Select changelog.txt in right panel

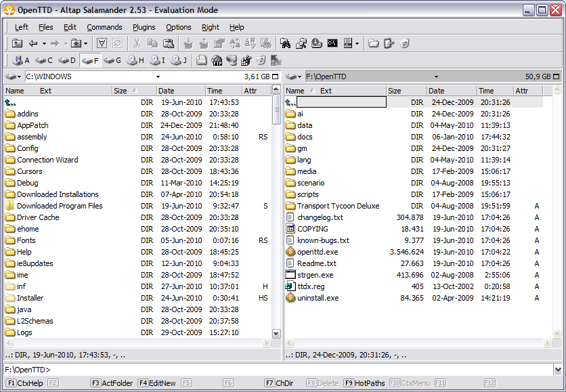click(314, 217)
